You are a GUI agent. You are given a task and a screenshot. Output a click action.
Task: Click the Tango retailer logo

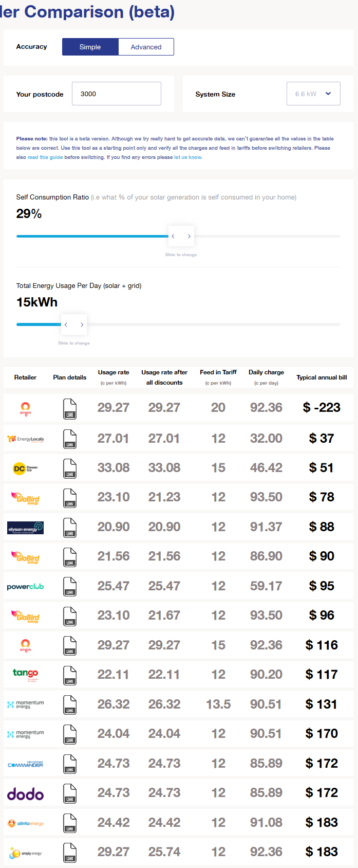(x=25, y=675)
